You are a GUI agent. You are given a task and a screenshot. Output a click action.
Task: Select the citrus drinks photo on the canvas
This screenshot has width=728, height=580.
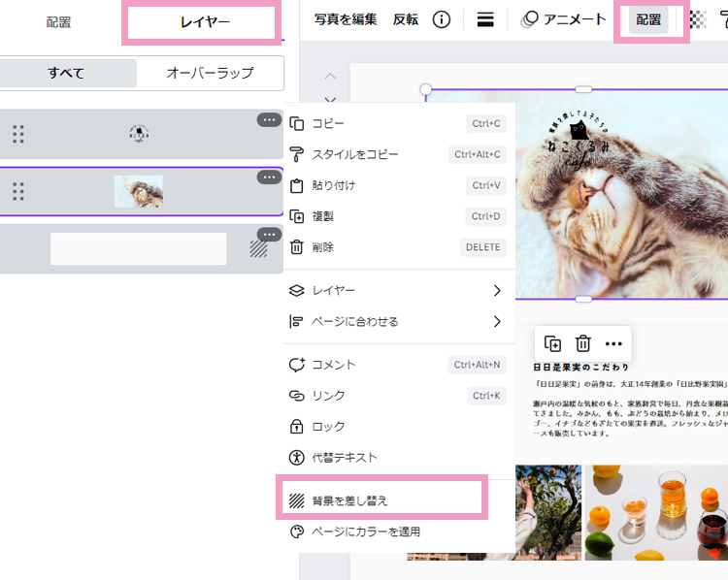(656, 512)
